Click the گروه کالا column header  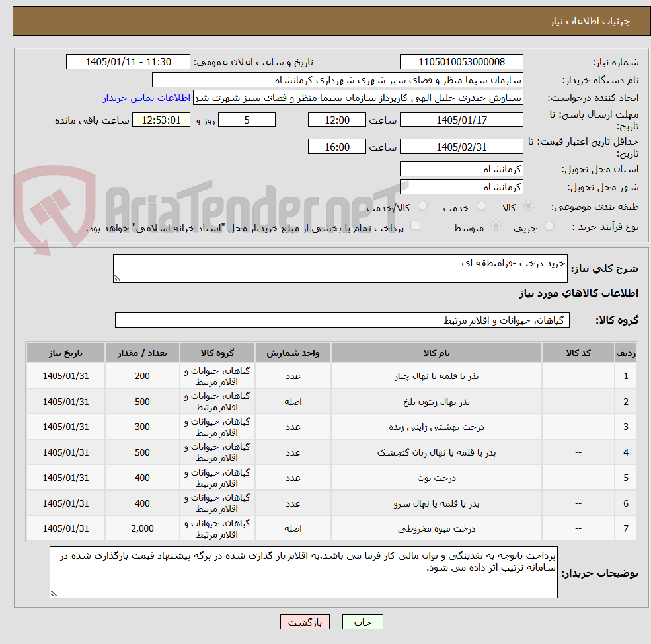(x=217, y=353)
